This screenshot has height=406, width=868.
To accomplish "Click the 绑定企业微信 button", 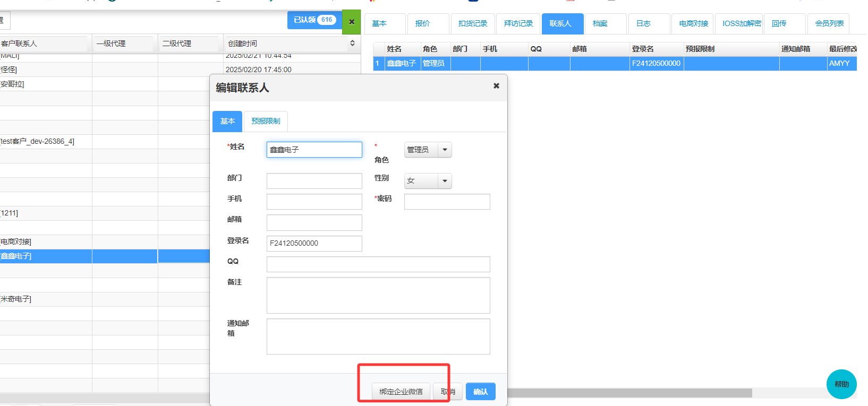I will pos(401,392).
